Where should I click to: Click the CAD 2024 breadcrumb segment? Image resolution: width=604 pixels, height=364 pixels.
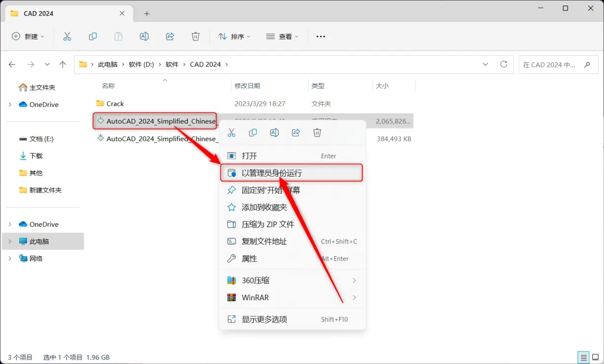pyautogui.click(x=205, y=64)
